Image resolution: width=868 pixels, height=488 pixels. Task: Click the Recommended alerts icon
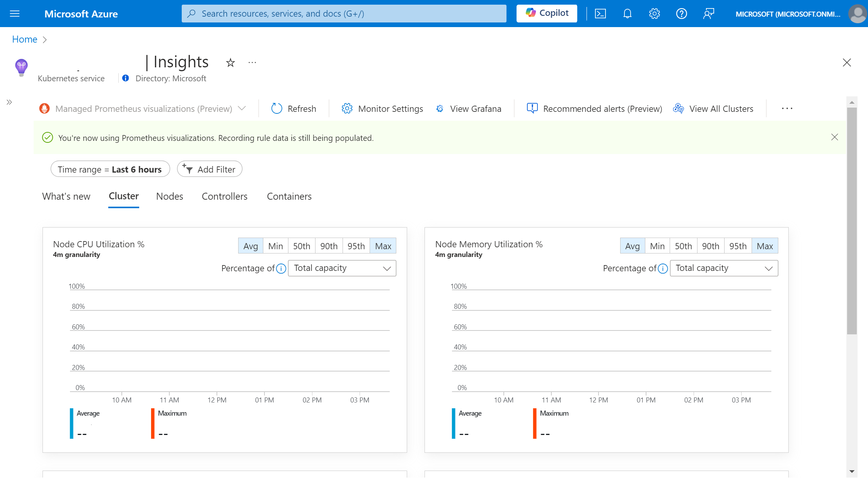[x=532, y=108]
